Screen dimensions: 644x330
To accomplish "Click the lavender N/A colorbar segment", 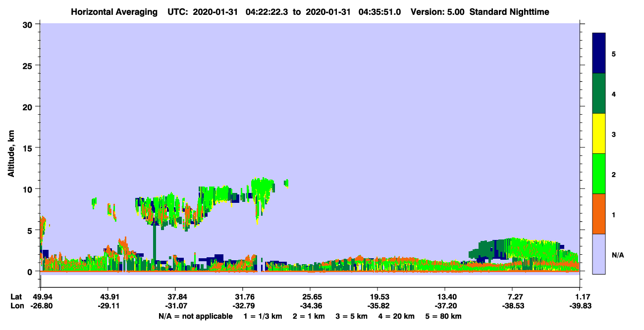I will click(599, 254).
